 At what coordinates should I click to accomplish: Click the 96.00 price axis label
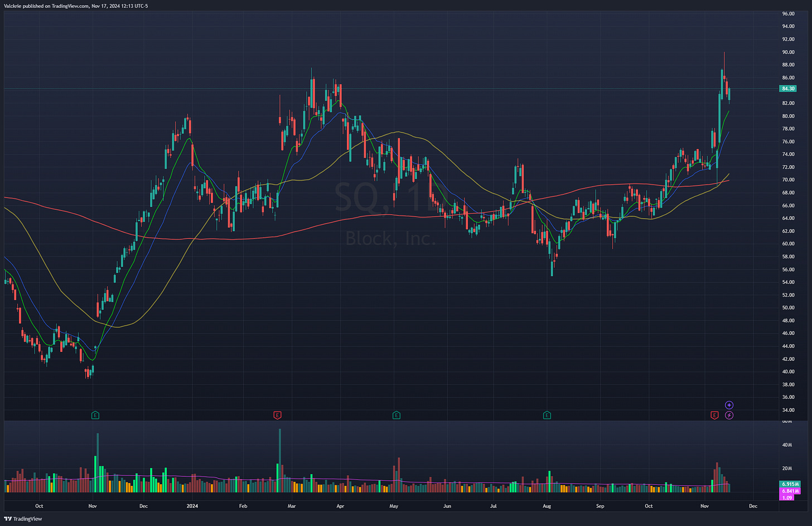pos(788,13)
